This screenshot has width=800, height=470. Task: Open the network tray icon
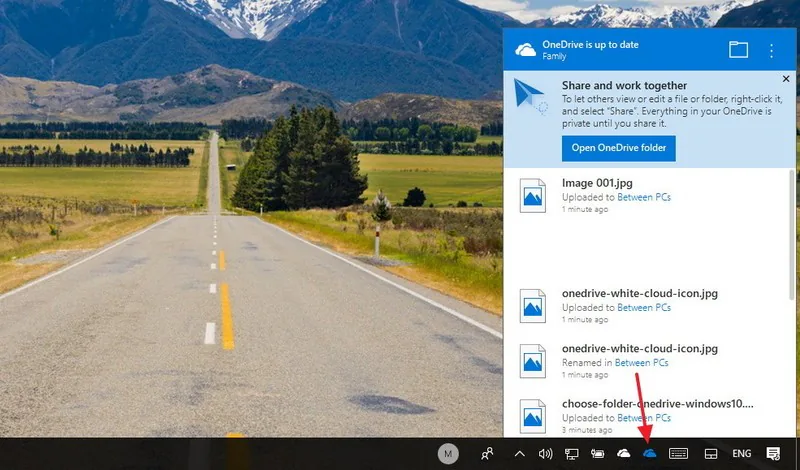[571, 453]
